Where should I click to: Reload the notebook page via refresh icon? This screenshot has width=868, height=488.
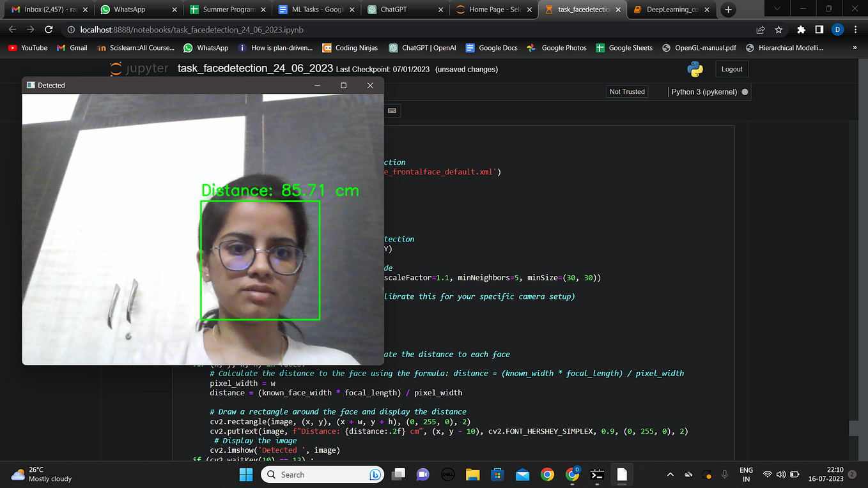(49, 29)
